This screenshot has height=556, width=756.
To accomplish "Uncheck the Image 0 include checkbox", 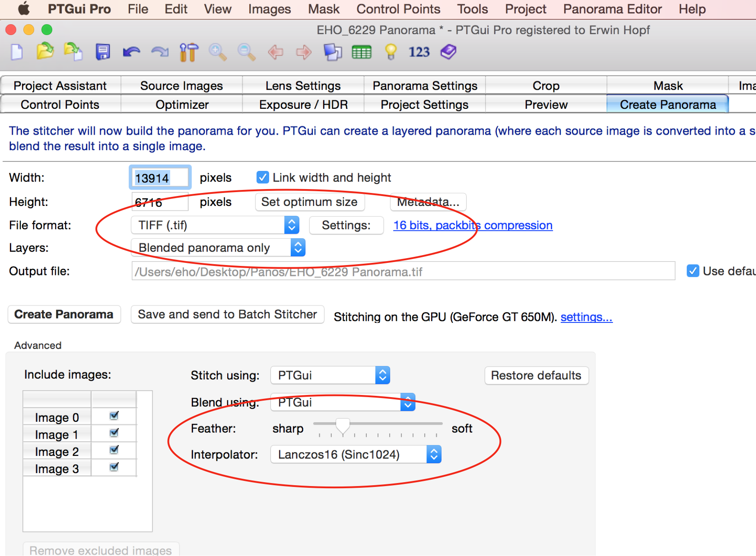I will tap(114, 416).
